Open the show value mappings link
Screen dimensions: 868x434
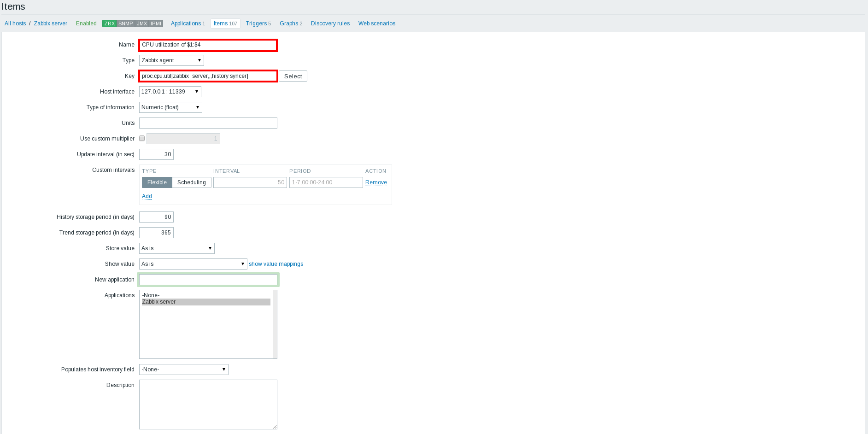pyautogui.click(x=276, y=264)
